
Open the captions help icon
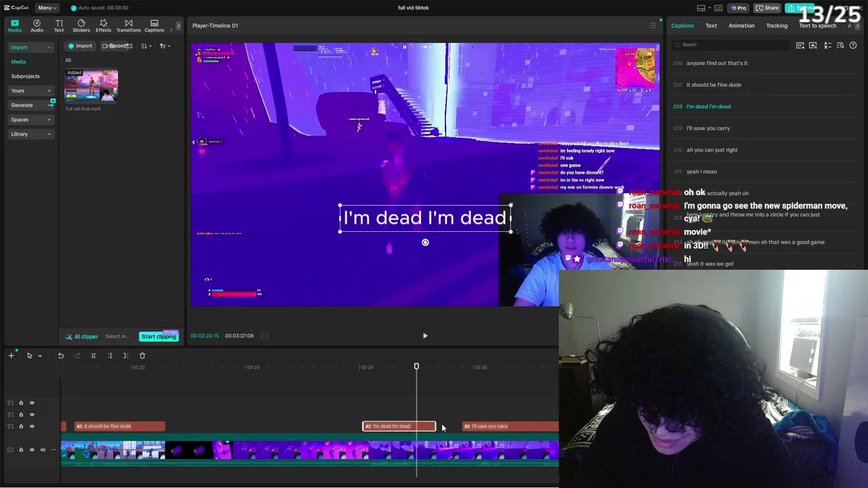pyautogui.click(x=853, y=45)
